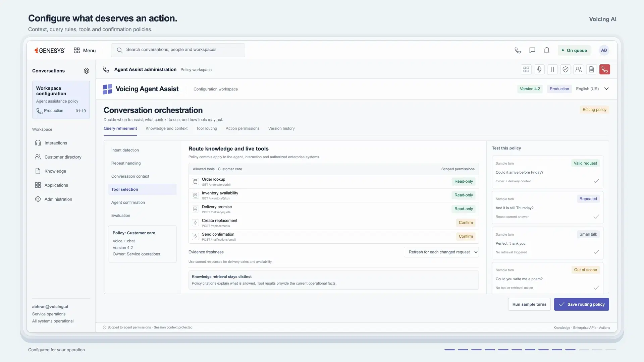This screenshot has height=362, width=644.
Task: Open Evidence freshness dropdown
Action: pyautogui.click(x=441, y=252)
